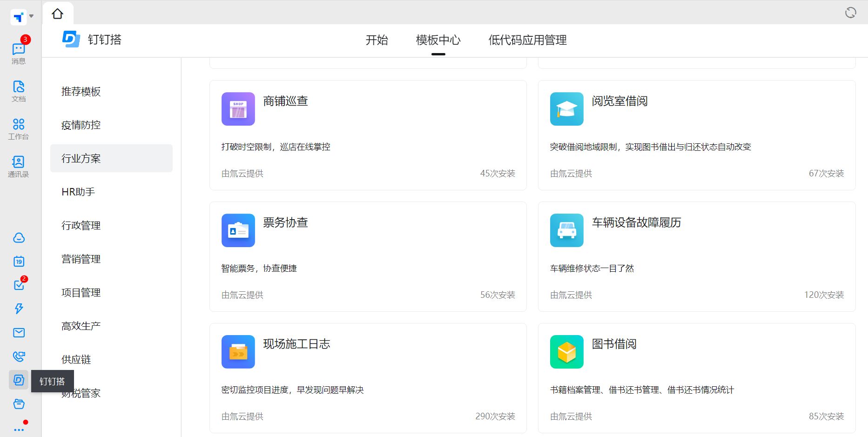
Task: Open the 阅览室借阅 template title
Action: tap(620, 101)
